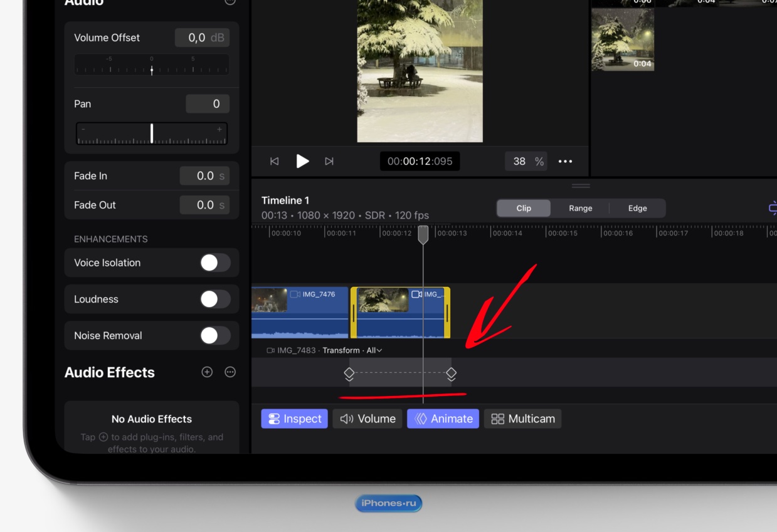Switch to Range selection mode

[580, 209]
